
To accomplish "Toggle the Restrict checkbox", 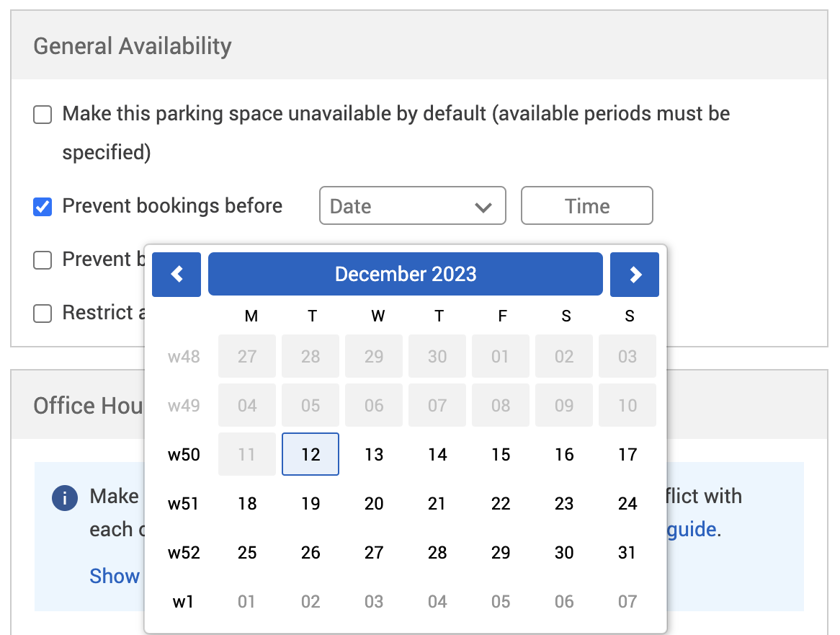I will pos(43,314).
